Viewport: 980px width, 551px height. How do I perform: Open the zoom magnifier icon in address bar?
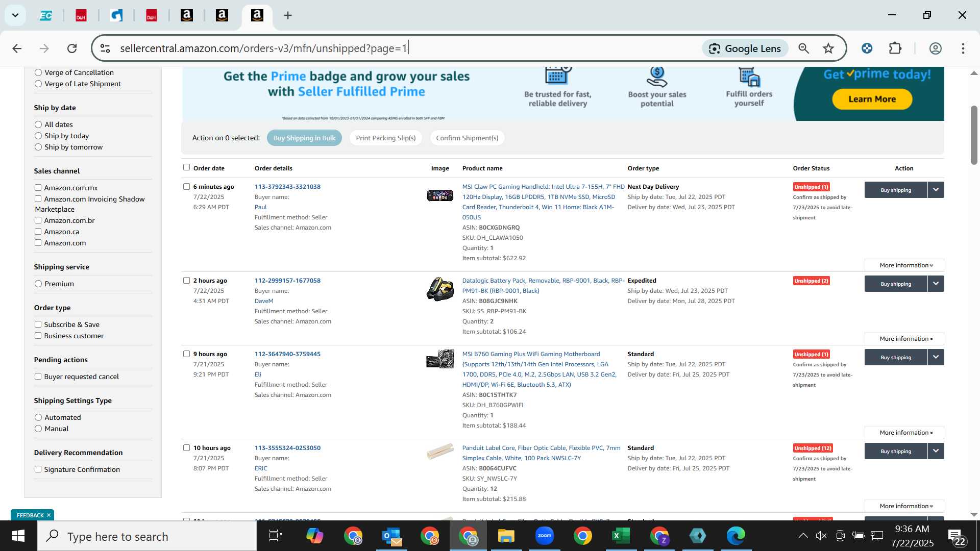click(803, 48)
